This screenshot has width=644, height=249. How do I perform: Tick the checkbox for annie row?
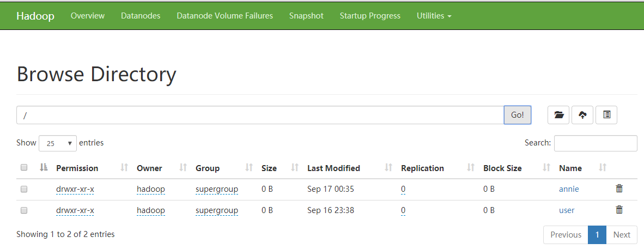tap(24, 189)
